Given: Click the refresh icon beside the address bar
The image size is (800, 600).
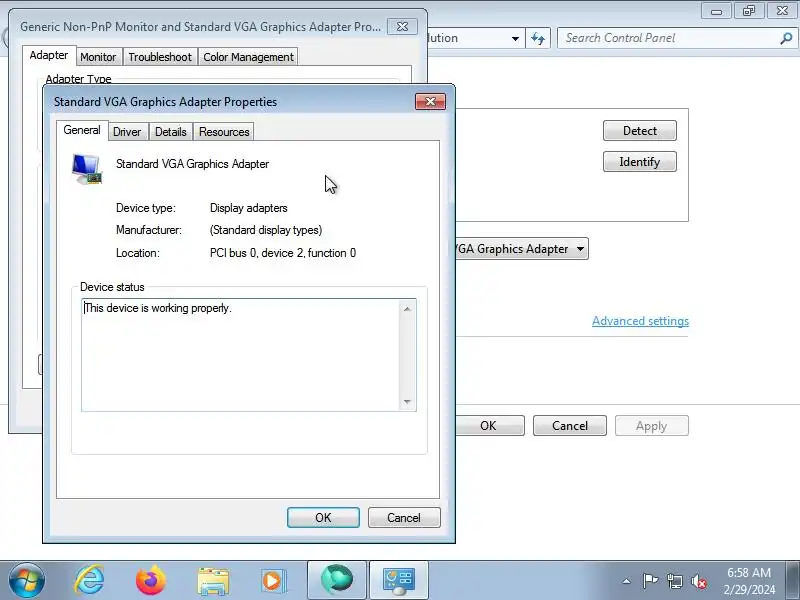Looking at the screenshot, I should (538, 38).
